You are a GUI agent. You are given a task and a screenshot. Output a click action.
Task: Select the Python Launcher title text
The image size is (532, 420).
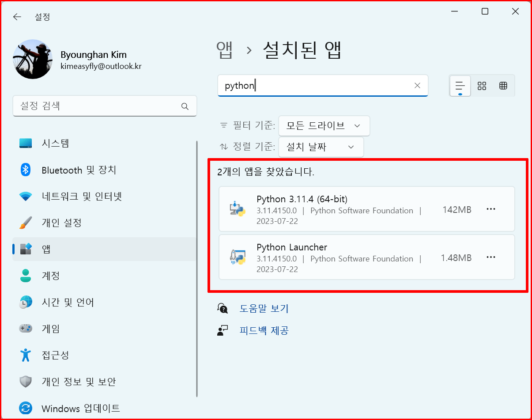[x=292, y=247]
